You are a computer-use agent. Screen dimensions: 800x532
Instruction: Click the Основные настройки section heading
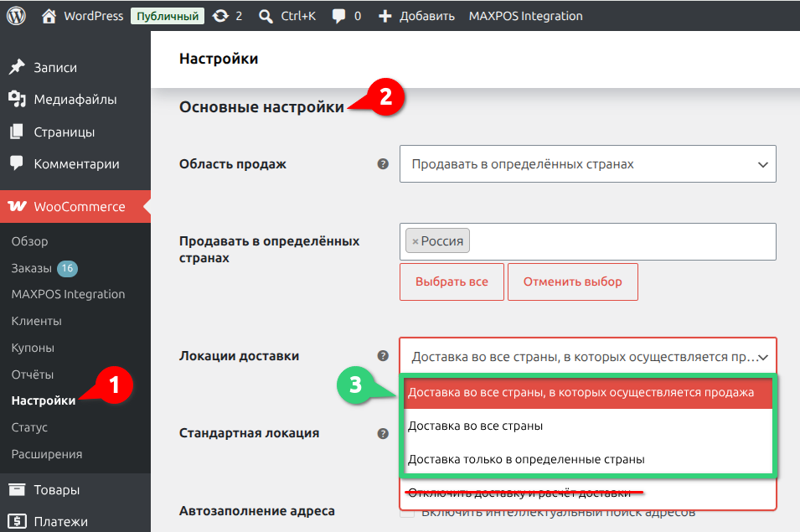261,107
